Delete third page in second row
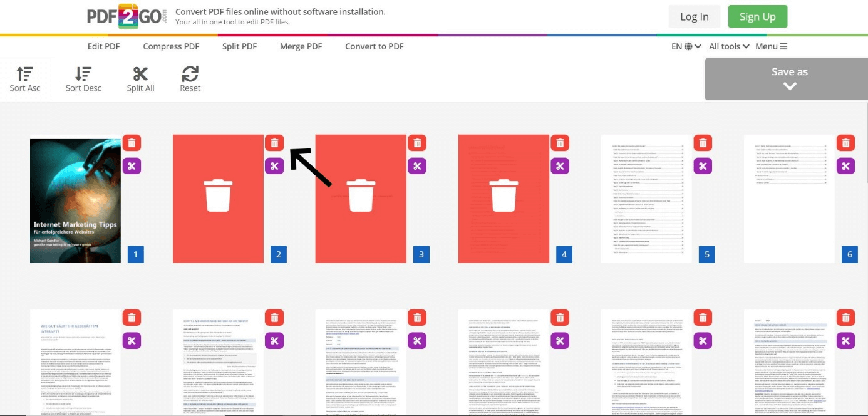868x416 pixels. coord(417,318)
